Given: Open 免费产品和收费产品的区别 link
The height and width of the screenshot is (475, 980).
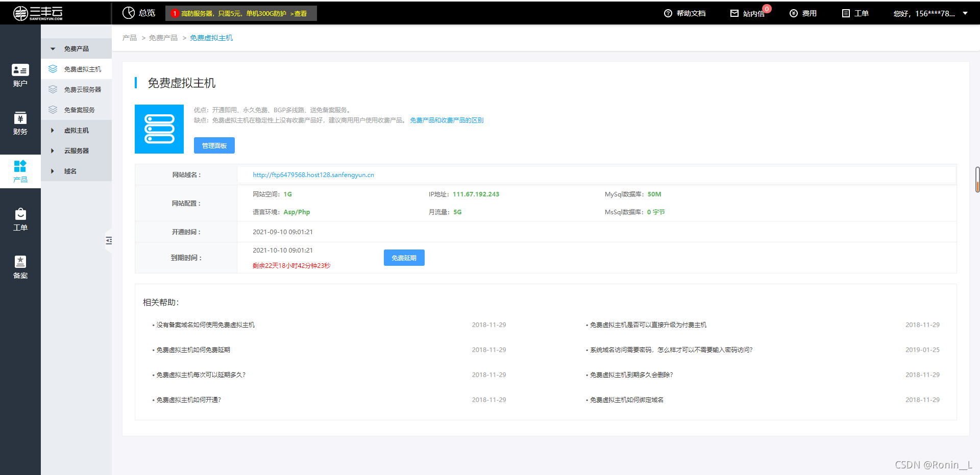Looking at the screenshot, I should click(x=447, y=120).
